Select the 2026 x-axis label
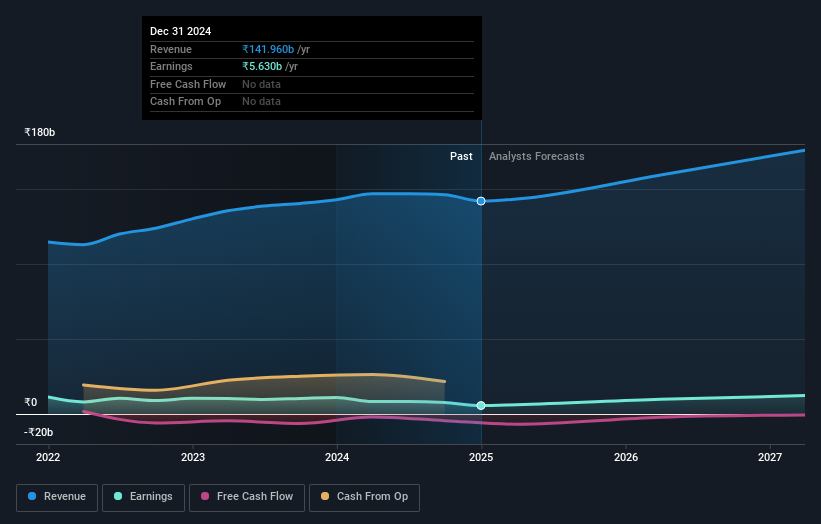The image size is (821, 524). 626,457
